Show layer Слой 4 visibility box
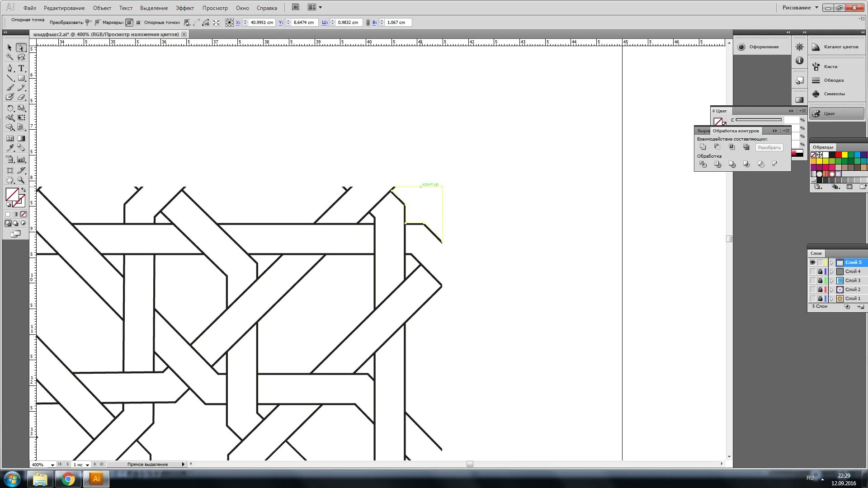 (x=812, y=272)
